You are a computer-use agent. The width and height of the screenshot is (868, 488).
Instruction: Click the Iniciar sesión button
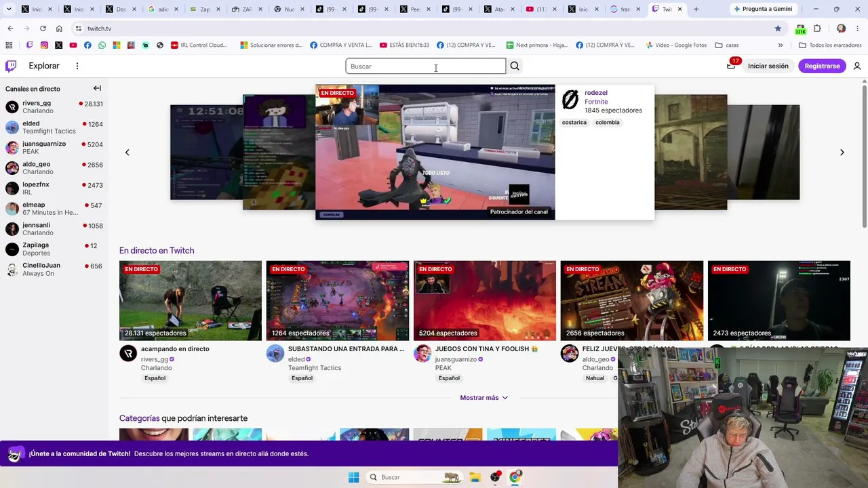tap(768, 66)
